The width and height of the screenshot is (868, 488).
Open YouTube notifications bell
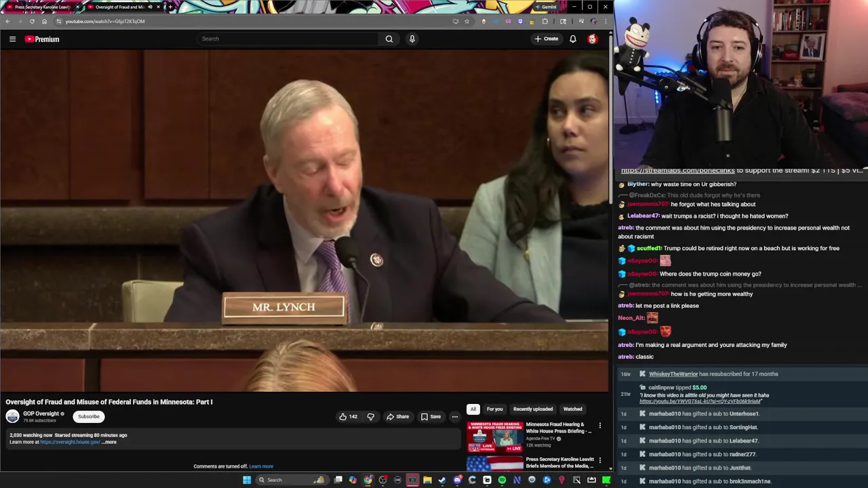pyautogui.click(x=573, y=39)
